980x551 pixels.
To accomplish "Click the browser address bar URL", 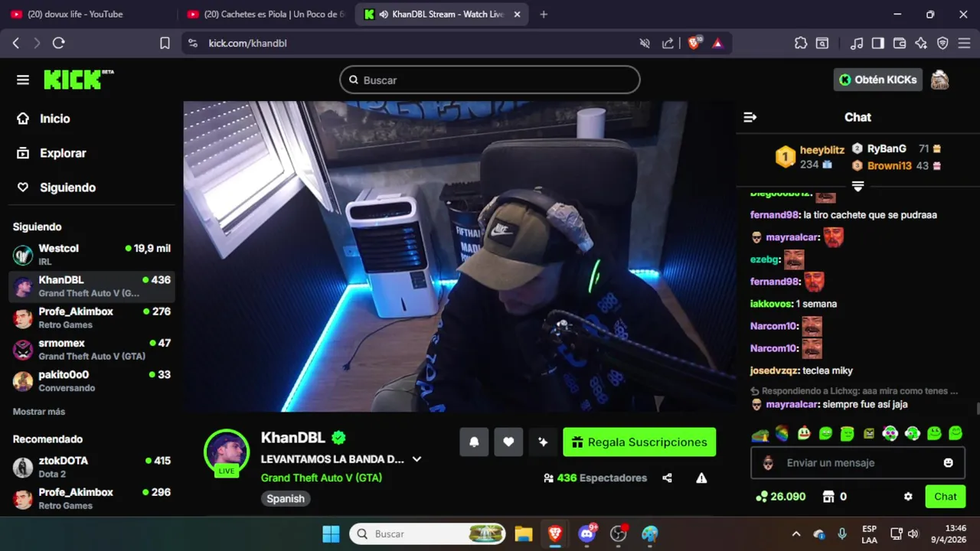I will point(247,44).
